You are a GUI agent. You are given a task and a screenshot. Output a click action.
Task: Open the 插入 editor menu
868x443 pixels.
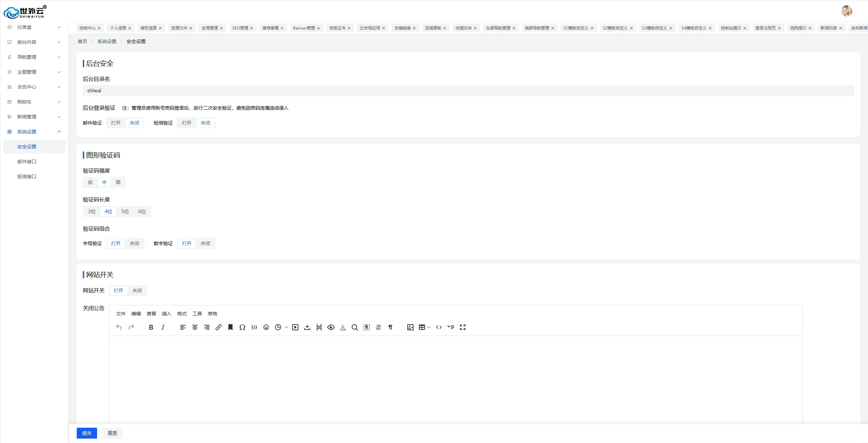point(166,314)
